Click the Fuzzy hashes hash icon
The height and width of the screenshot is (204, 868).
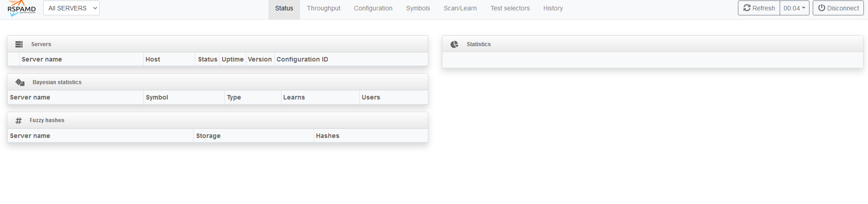pyautogui.click(x=19, y=121)
